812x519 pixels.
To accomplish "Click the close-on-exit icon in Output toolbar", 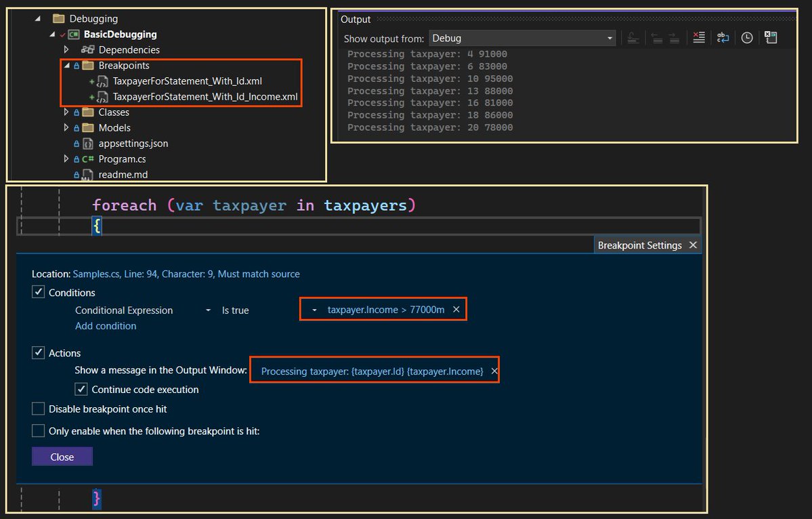I will click(771, 37).
